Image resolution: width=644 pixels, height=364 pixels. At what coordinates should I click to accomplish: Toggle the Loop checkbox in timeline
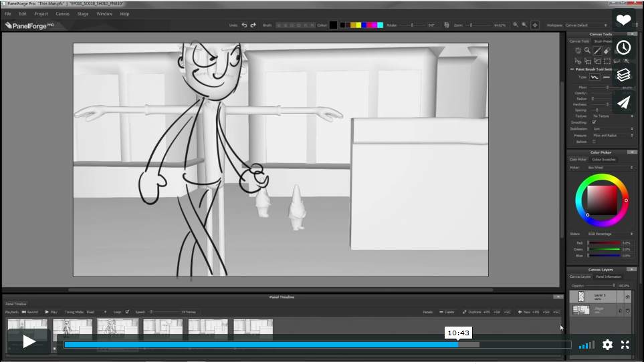[x=128, y=312]
